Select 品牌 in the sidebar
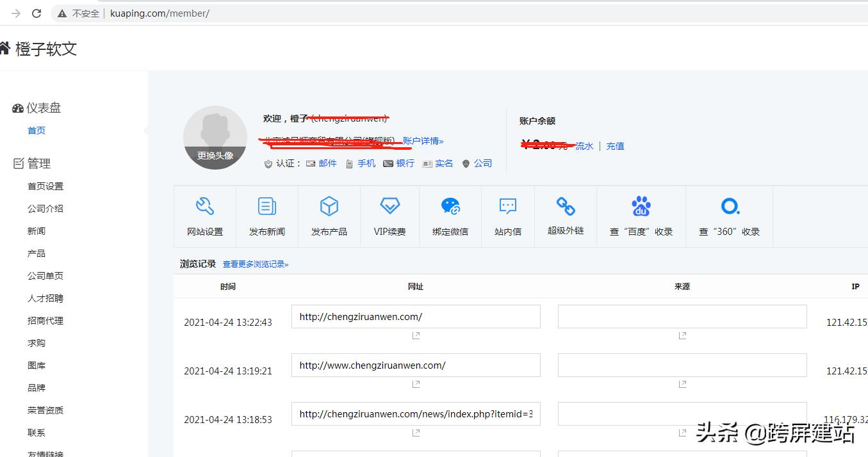The image size is (868, 457). click(37, 388)
